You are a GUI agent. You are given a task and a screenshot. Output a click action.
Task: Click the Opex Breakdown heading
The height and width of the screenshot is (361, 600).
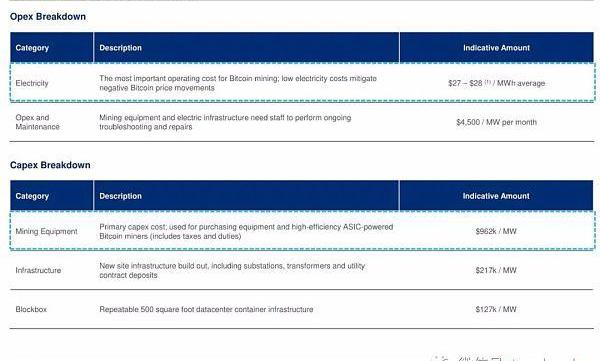[x=48, y=16]
